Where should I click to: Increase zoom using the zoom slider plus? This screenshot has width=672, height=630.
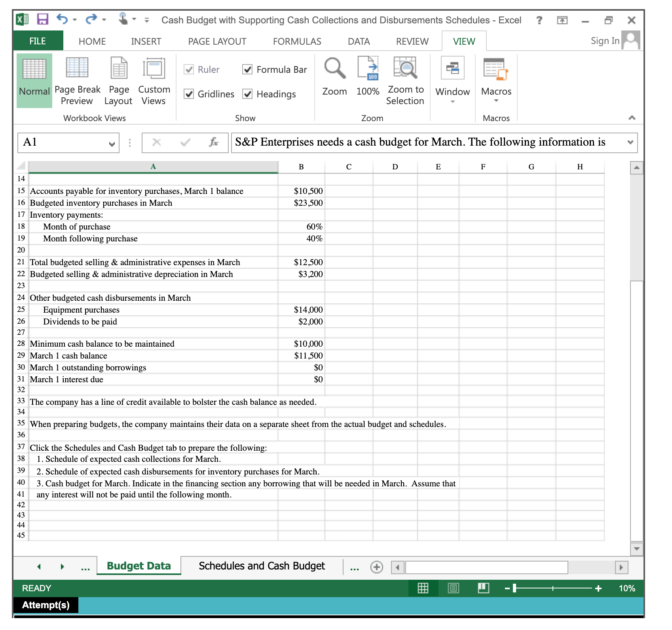tap(597, 588)
